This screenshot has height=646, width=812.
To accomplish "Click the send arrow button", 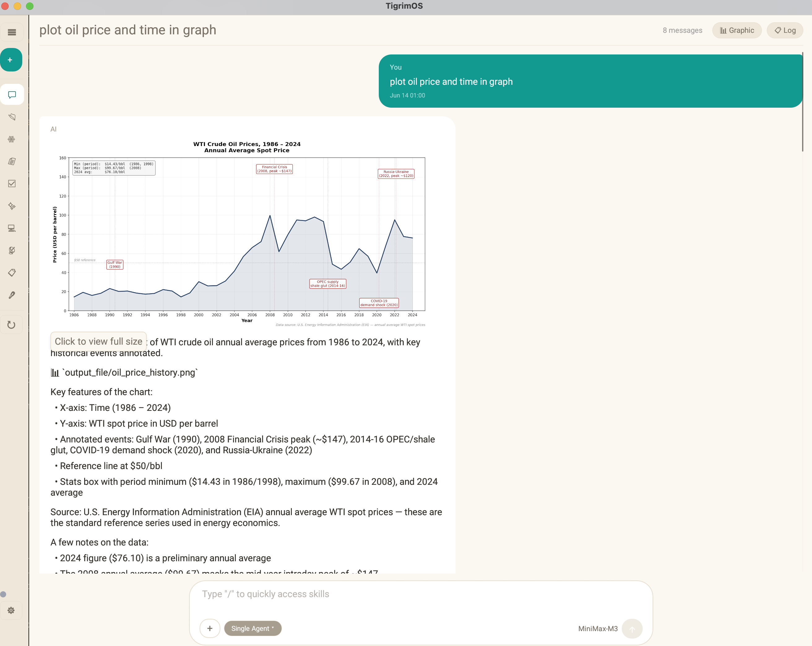I will coord(632,629).
